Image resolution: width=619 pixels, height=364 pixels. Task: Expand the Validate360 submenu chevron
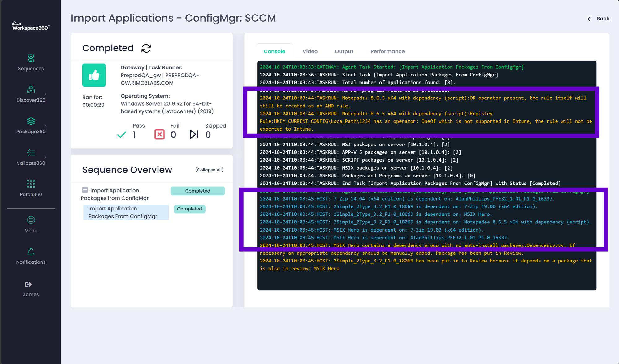pos(45,157)
